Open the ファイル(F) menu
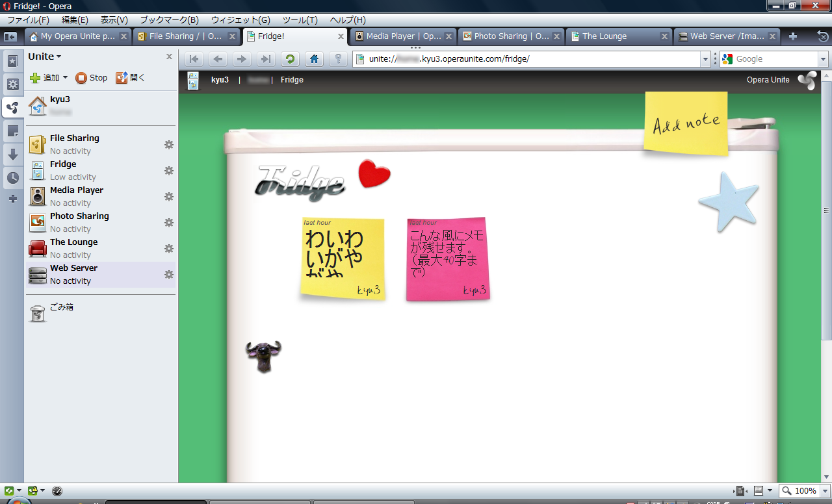Viewport: 832px width, 504px height. point(28,20)
